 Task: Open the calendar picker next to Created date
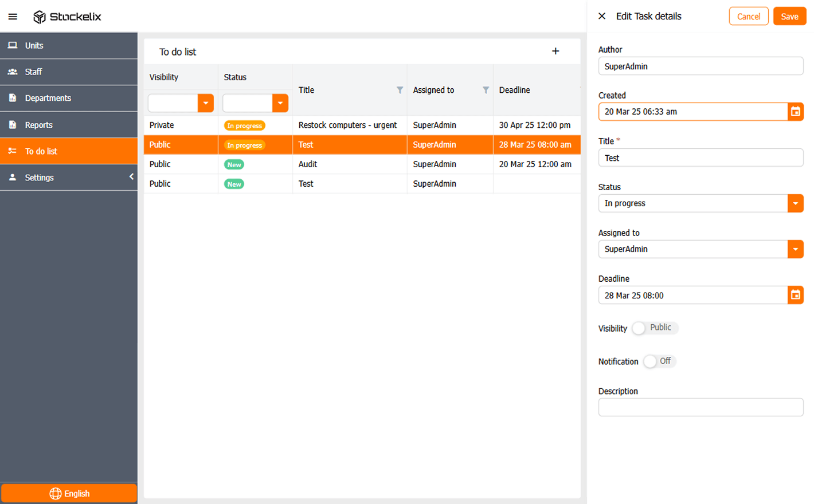coord(796,112)
